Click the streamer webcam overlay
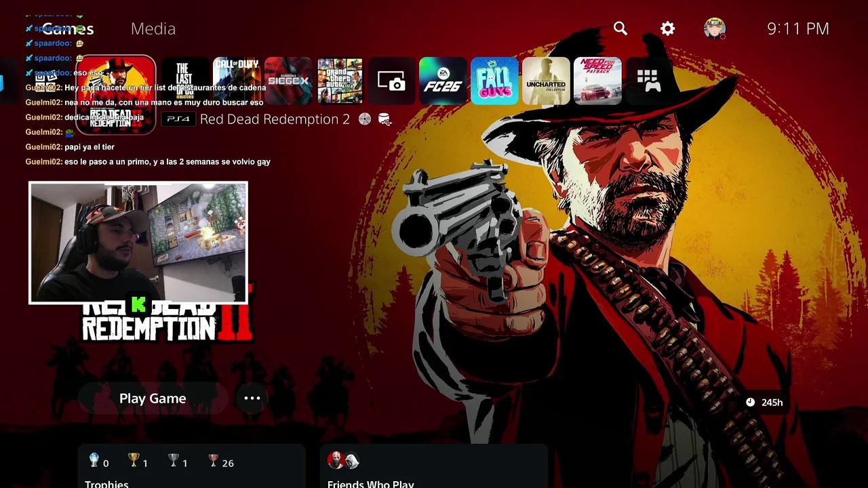Image resolution: width=868 pixels, height=488 pixels. (x=138, y=242)
